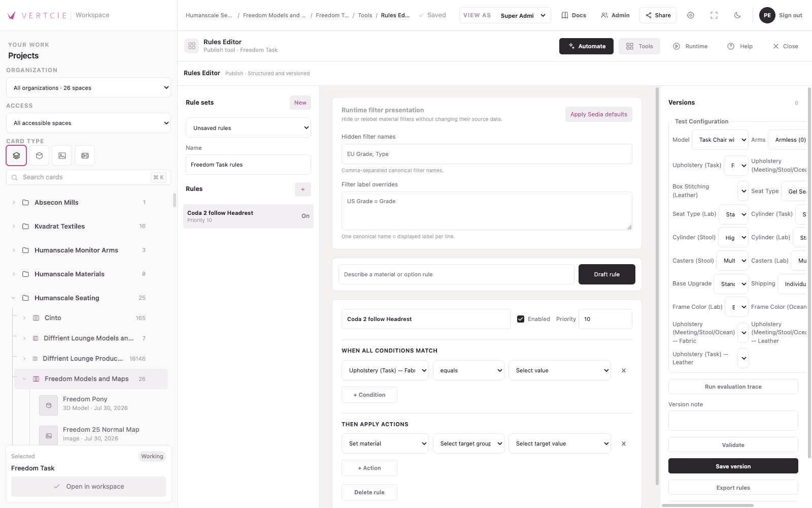Click the Validate button
This screenshot has height=508, width=812.
click(x=733, y=444)
